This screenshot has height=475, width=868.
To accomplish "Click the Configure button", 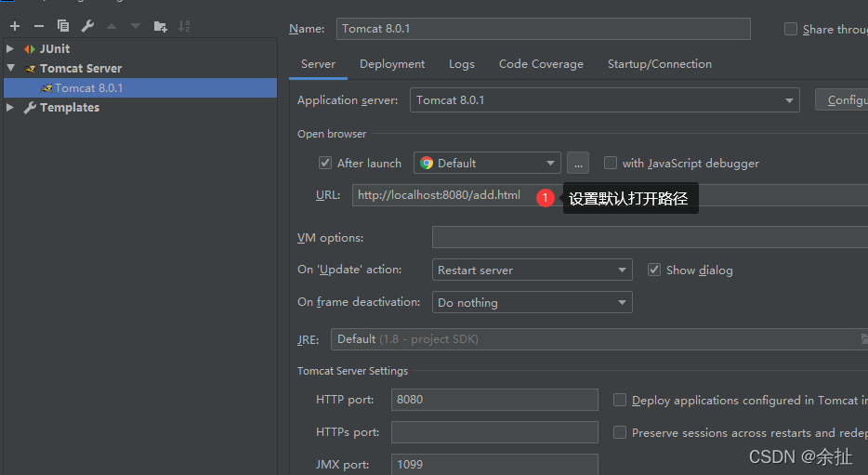I will (841, 99).
